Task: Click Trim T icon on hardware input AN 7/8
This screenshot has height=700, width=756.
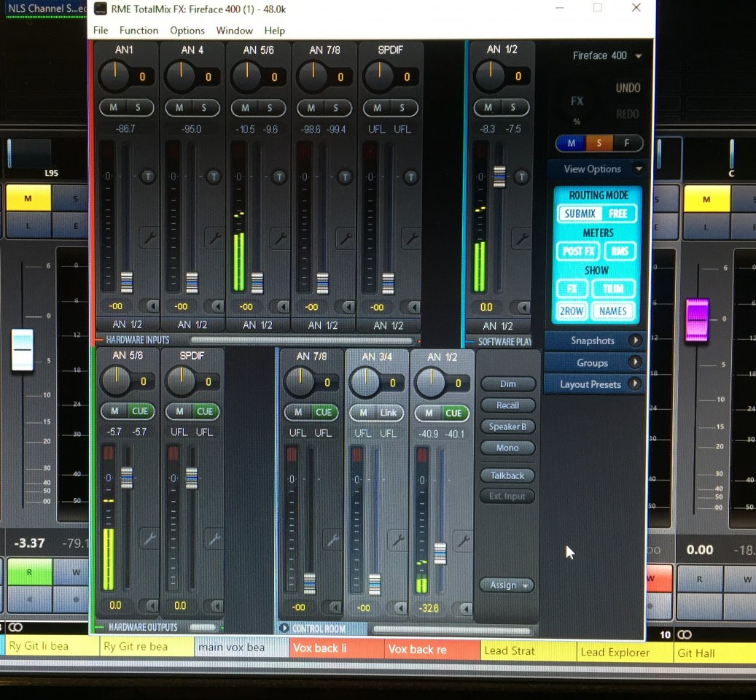Action: [345, 177]
